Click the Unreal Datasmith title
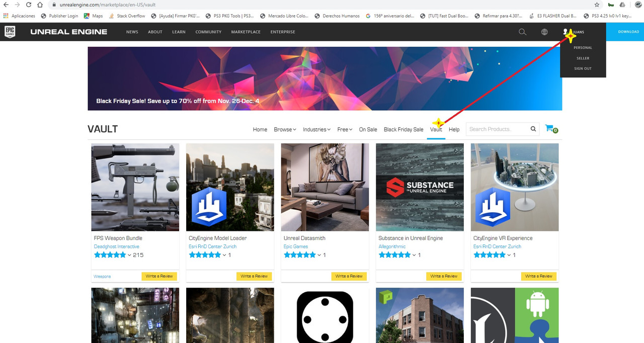The height and width of the screenshot is (343, 644). (304, 238)
